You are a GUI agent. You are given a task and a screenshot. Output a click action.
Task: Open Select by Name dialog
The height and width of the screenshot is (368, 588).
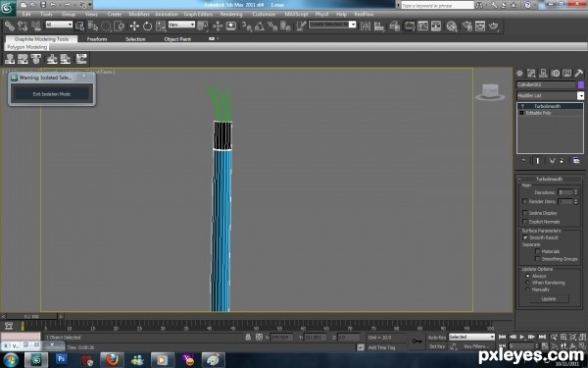pyautogui.click(x=93, y=26)
